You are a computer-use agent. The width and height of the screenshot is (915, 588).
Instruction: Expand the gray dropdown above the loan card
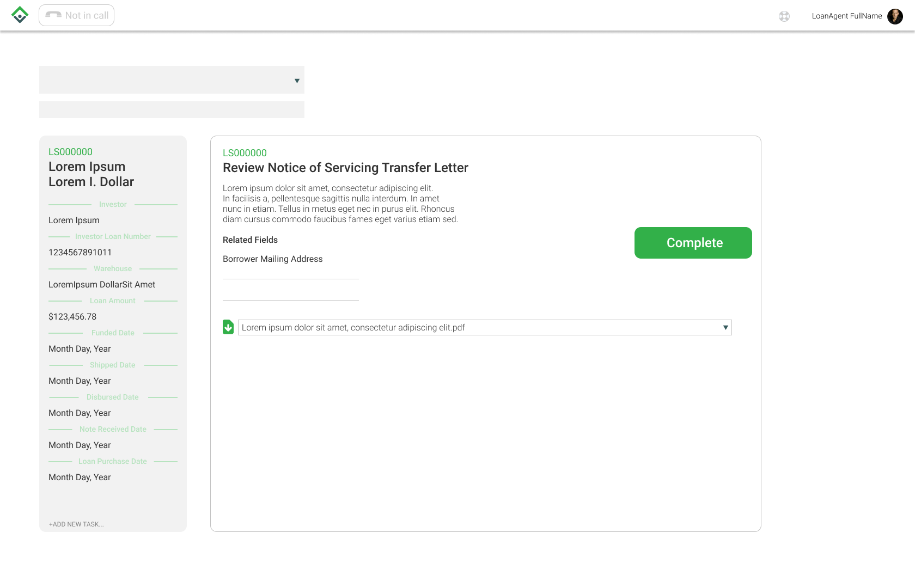[172, 80]
